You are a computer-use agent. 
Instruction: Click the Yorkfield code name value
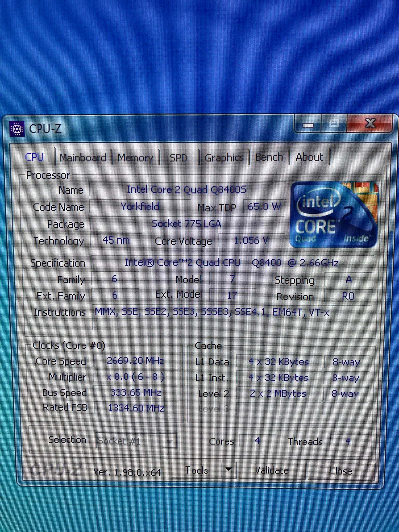pos(140,207)
